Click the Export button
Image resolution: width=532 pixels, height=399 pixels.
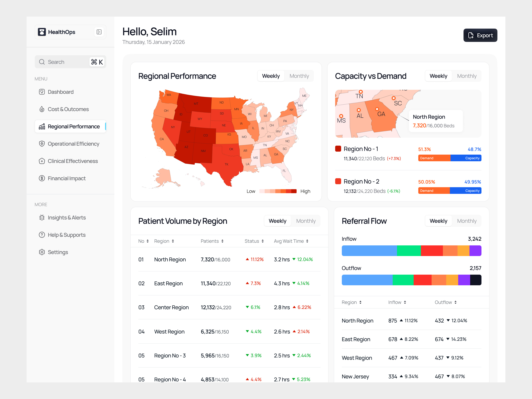click(480, 35)
